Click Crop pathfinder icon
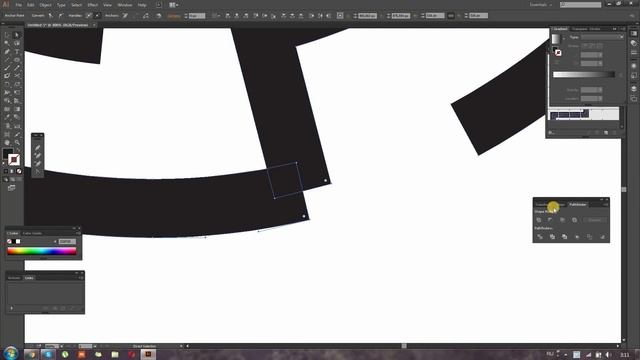Image resolution: width=640 pixels, height=360 pixels. 577,237
